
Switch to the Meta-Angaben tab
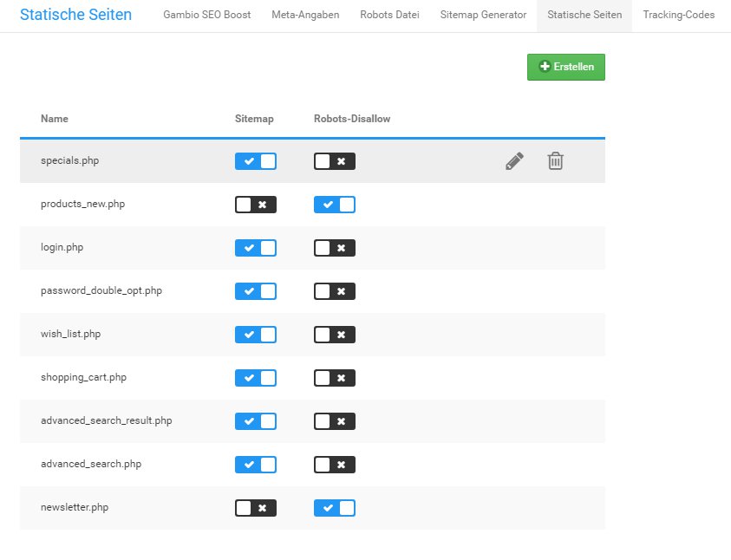pyautogui.click(x=305, y=16)
